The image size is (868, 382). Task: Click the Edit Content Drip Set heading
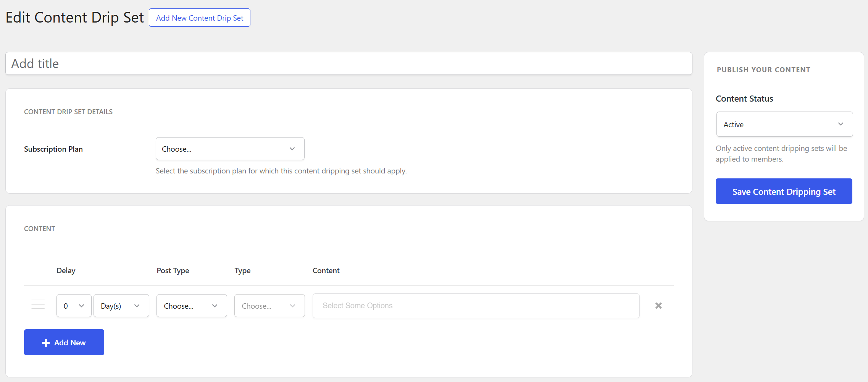point(75,18)
